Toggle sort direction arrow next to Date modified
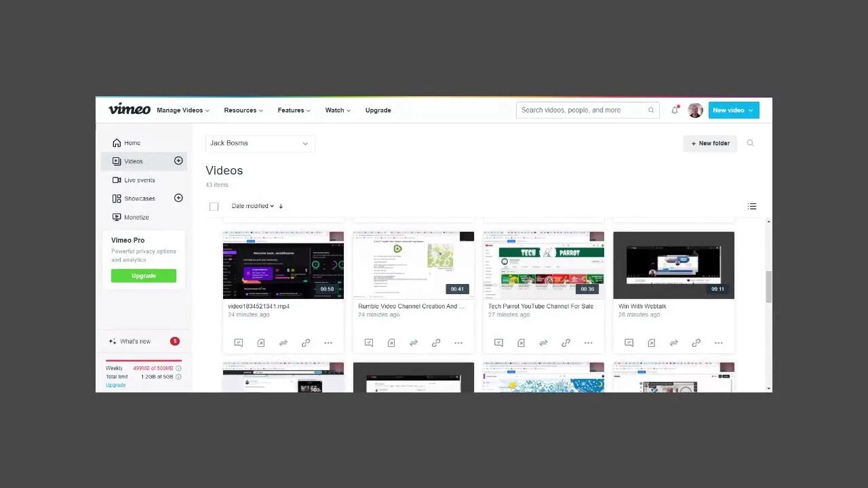The height and width of the screenshot is (488, 868). pos(281,206)
